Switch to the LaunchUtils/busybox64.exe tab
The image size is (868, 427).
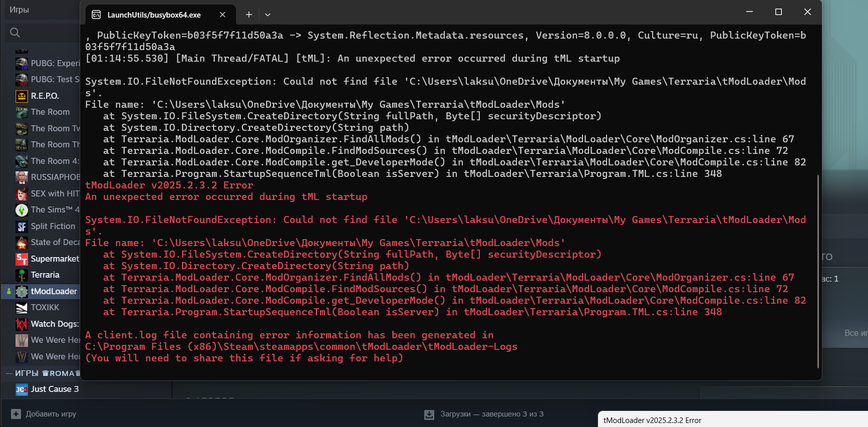point(159,15)
